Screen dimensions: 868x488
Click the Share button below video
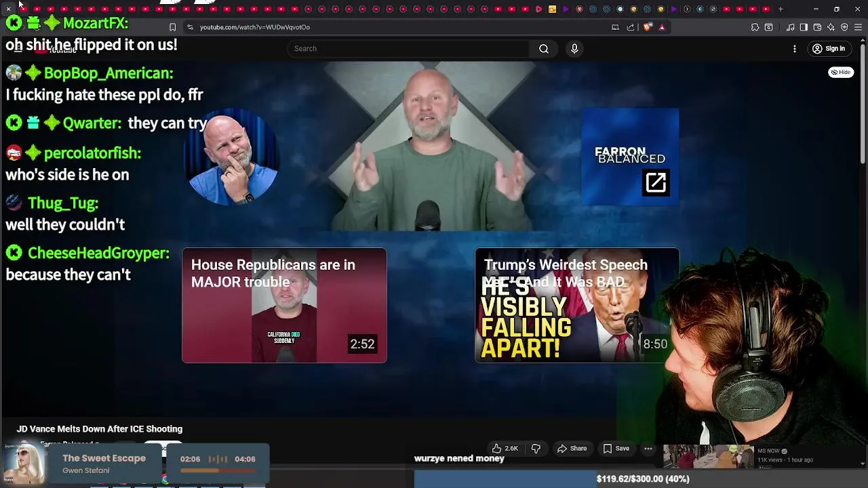572,448
